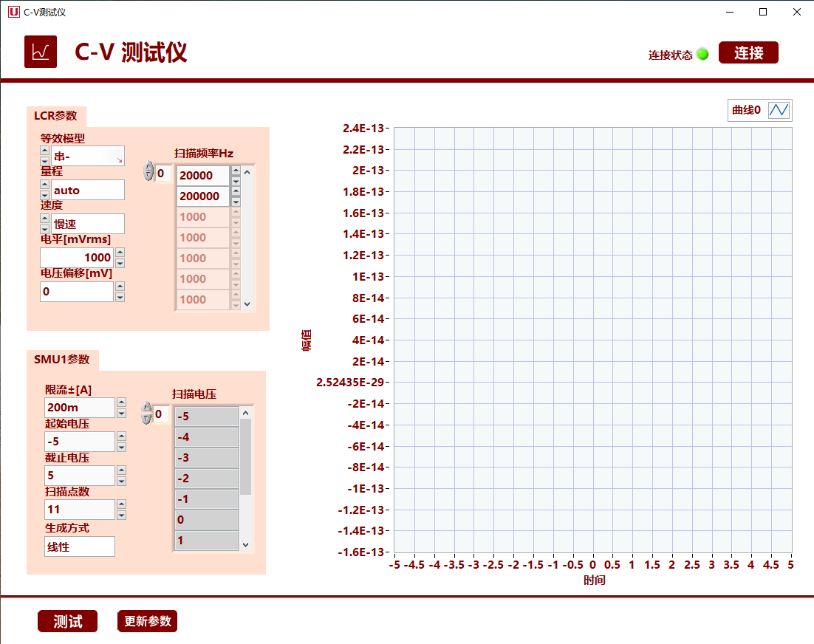The width and height of the screenshot is (814, 644).
Task: Step up the 量程 range selector
Action: (x=44, y=185)
